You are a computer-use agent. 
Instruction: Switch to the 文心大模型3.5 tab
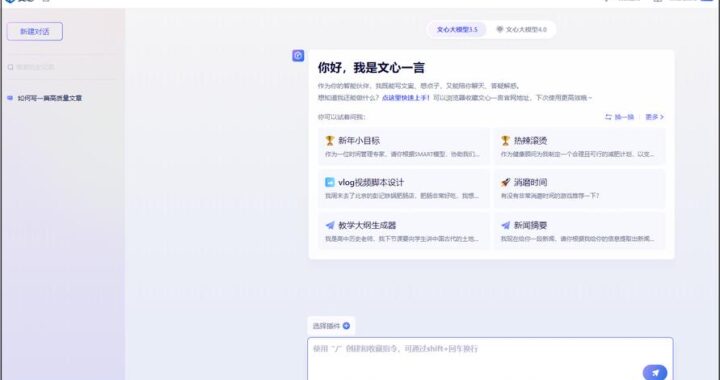[456, 30]
